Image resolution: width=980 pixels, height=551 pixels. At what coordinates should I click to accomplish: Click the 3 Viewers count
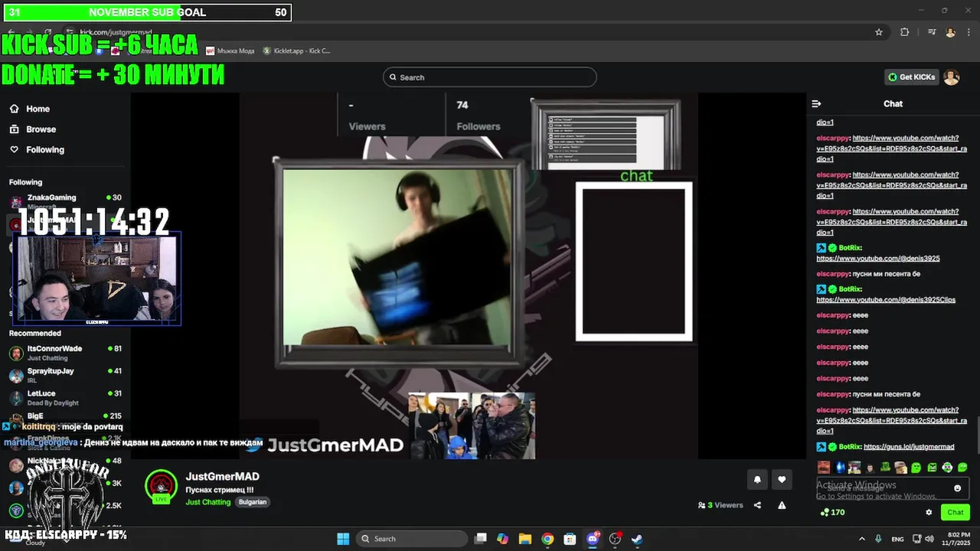pos(720,505)
